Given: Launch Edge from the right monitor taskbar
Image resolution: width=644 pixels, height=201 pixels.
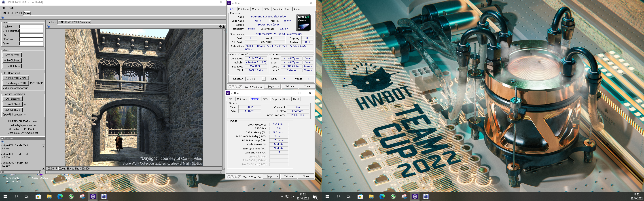Looking at the screenshot, I should (382, 197).
